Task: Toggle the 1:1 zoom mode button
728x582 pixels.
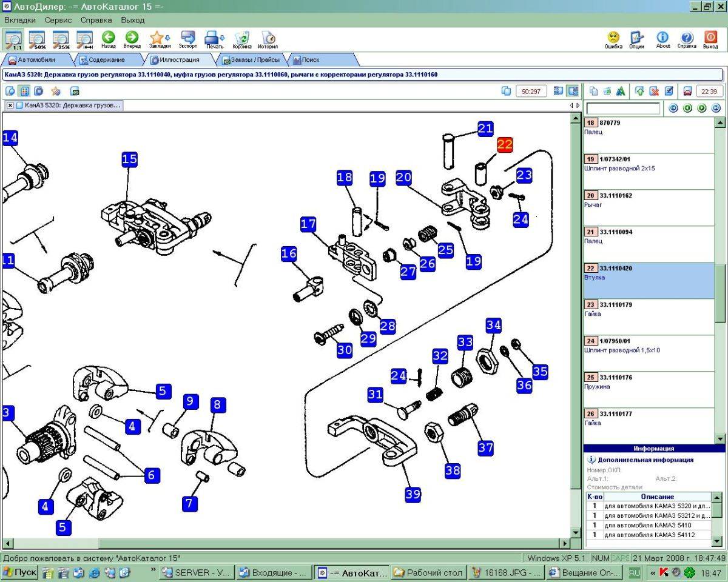Action: pos(13,39)
